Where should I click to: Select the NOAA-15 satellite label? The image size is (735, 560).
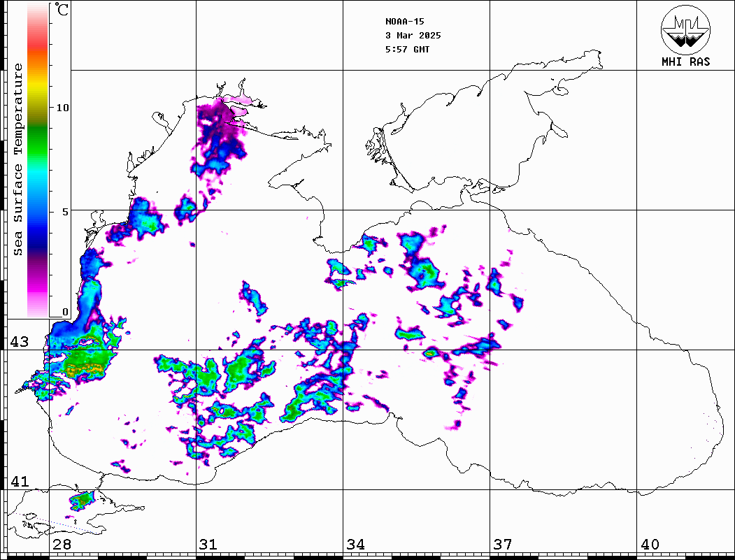404,21
